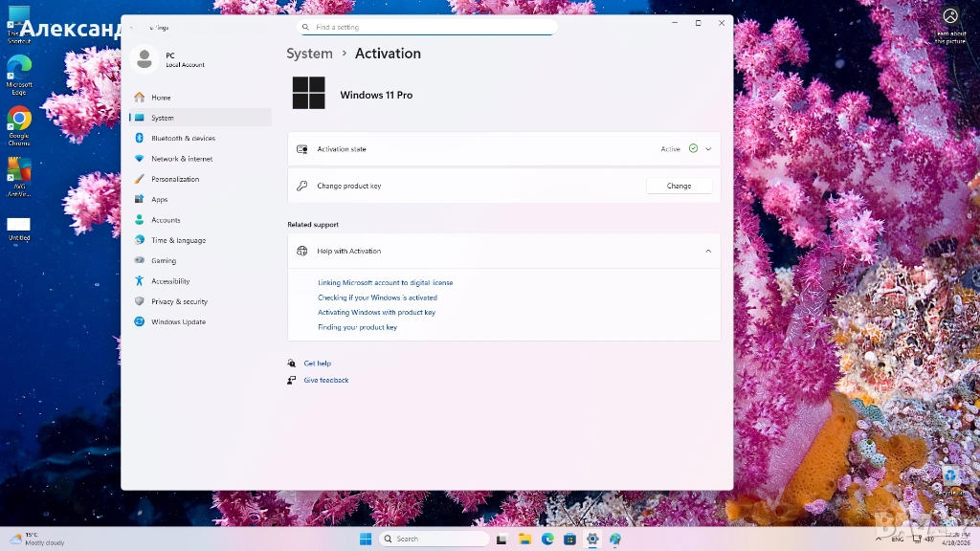Click the System breadcrumb link
The height and width of the screenshot is (551, 980).
coord(309,54)
